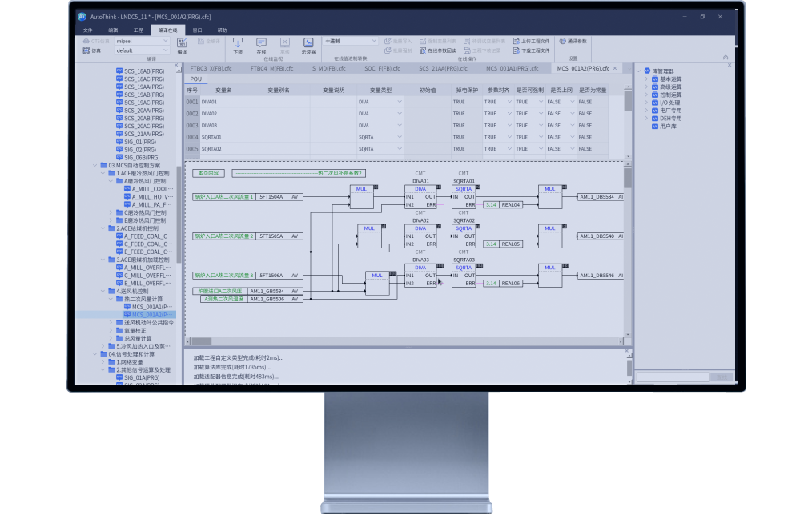
Task: Click the 仿真 simulation icon
Action: [x=86, y=50]
